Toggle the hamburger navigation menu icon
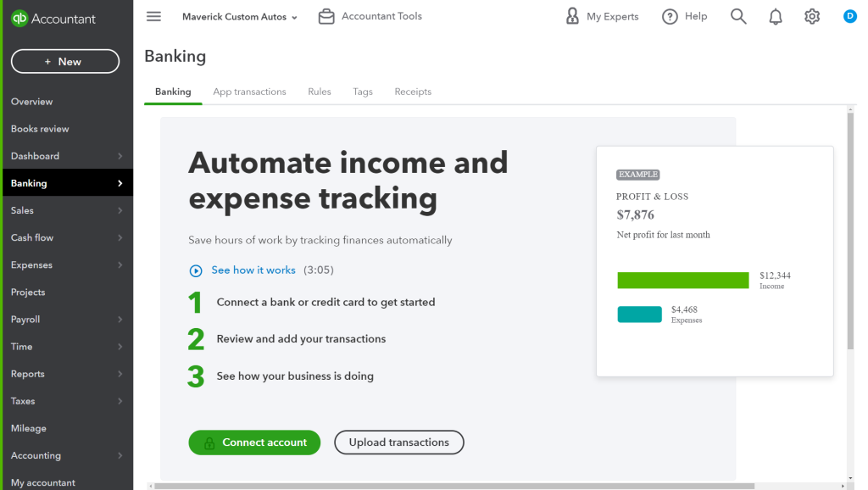Image resolution: width=868 pixels, height=490 pixels. (153, 17)
